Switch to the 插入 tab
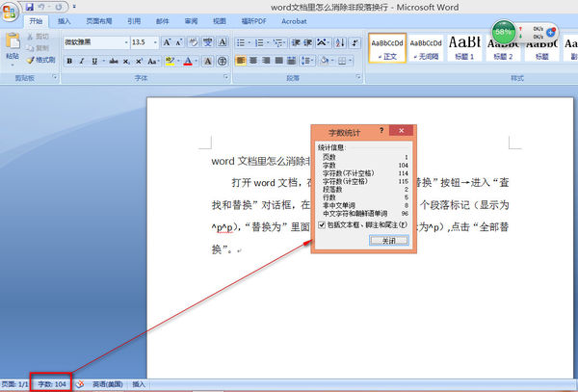 (x=65, y=21)
